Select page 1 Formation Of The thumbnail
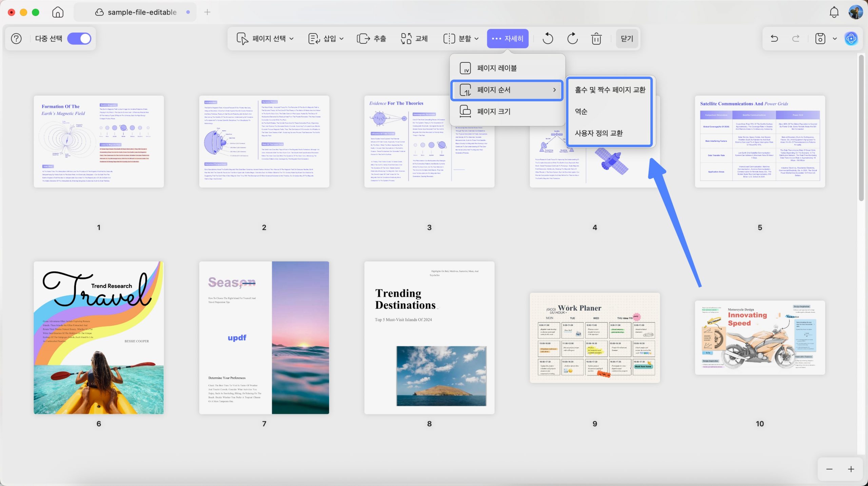Screen dimensions: 868x486 point(99,141)
